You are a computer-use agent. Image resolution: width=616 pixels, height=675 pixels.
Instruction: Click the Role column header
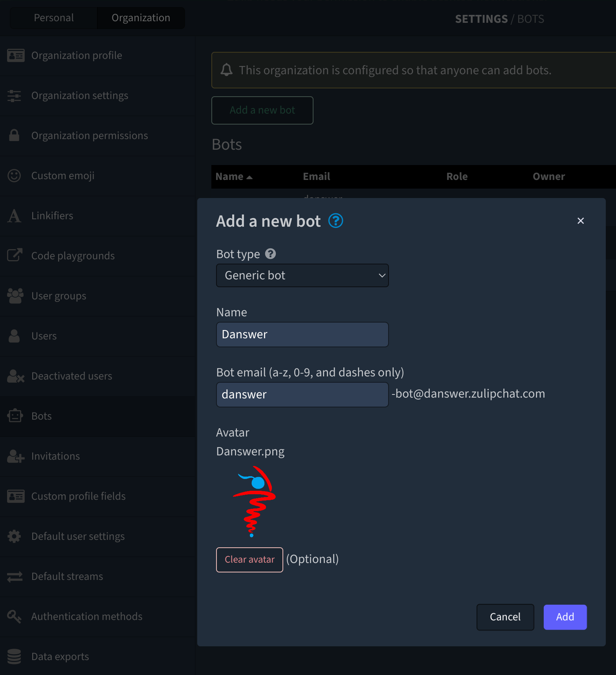coord(457,177)
